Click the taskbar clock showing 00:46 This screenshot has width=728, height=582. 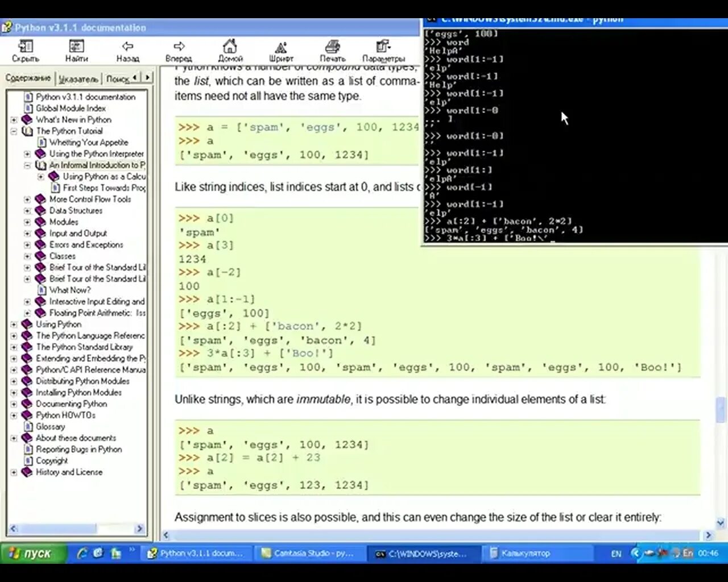coord(708,552)
